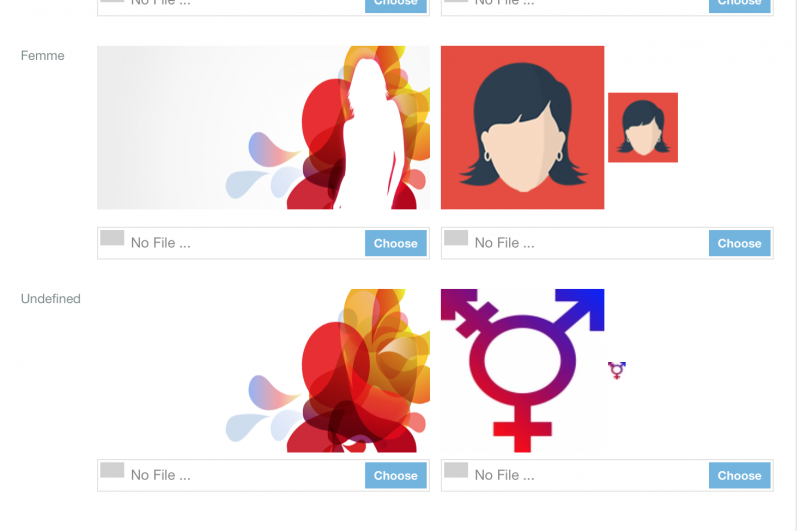Click gray file placeholder in Femme avatar input
The height and width of the screenshot is (531, 800).
pos(456,238)
